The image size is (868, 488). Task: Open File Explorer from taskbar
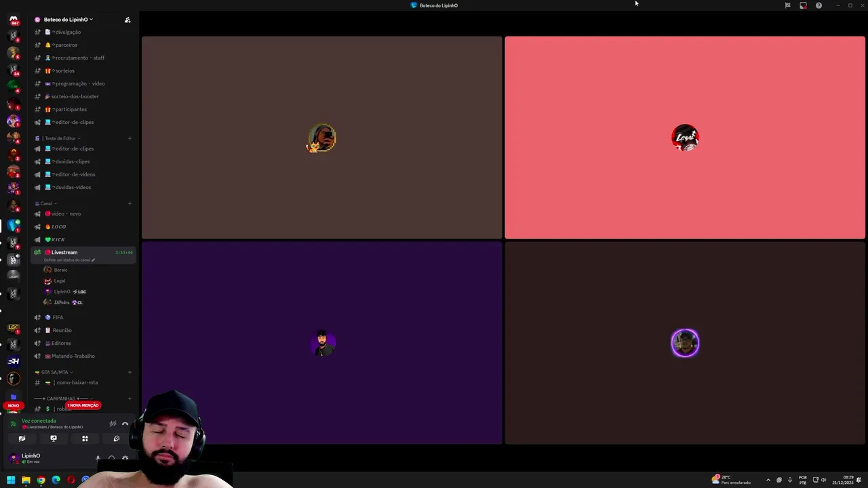26,480
